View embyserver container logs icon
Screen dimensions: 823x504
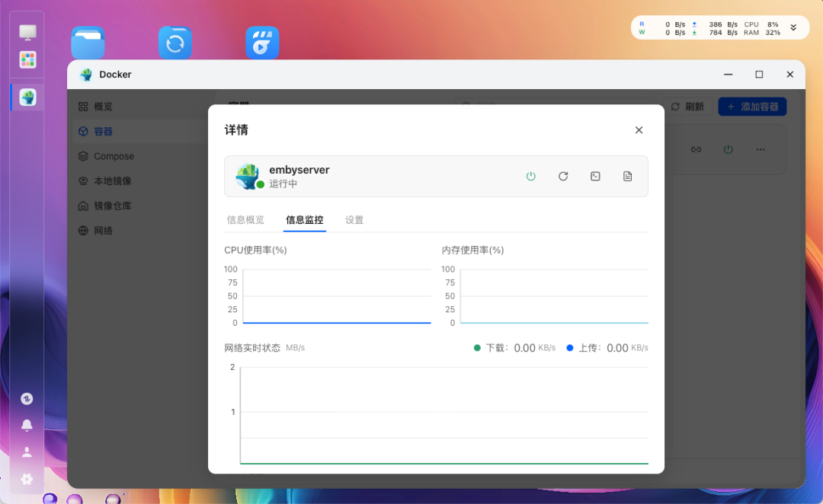tap(627, 176)
